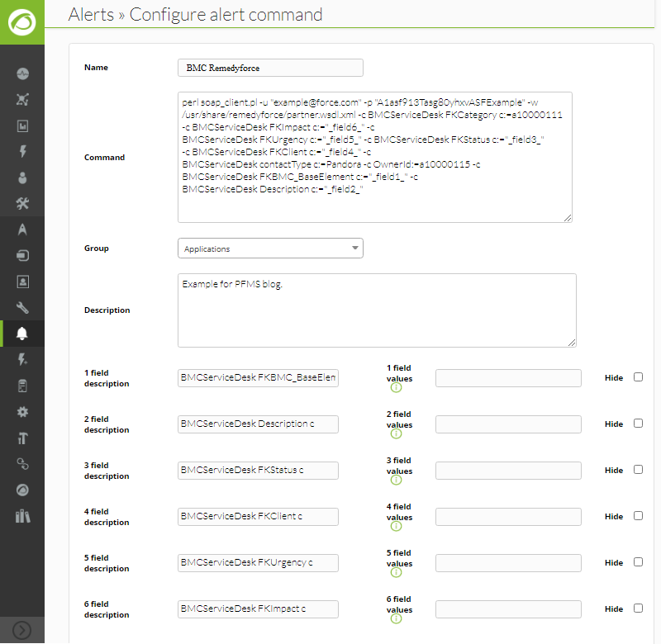Open the wrench tools sidebar icon

click(23, 308)
